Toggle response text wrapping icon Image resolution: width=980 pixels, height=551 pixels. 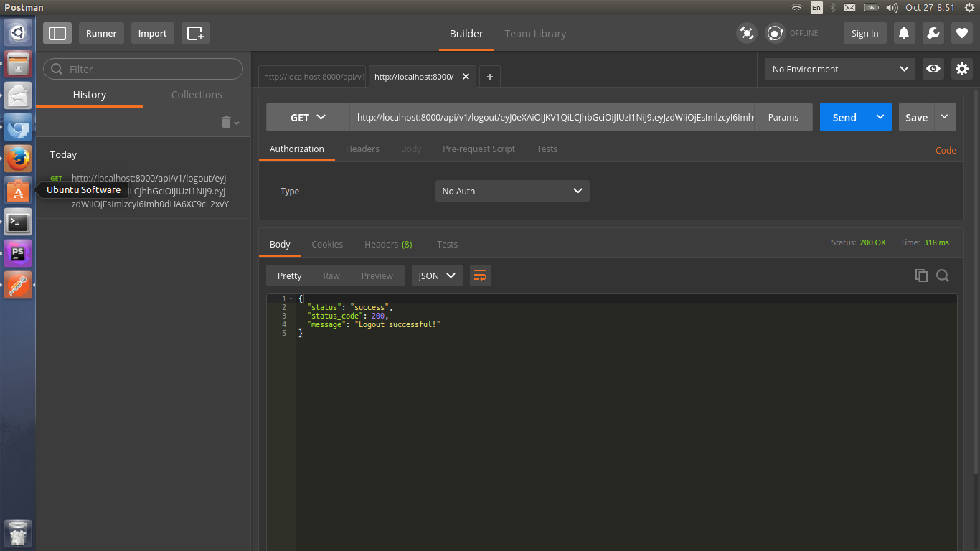coord(480,275)
